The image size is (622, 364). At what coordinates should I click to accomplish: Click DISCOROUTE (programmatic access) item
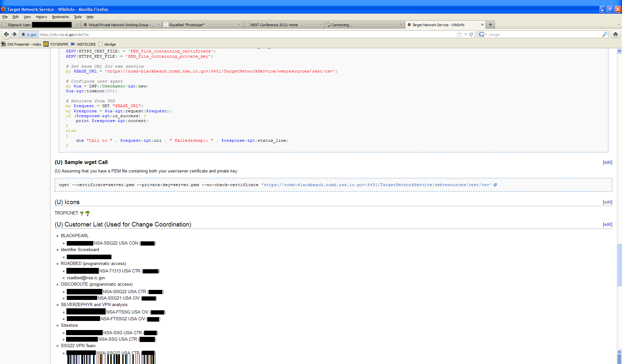point(97,284)
